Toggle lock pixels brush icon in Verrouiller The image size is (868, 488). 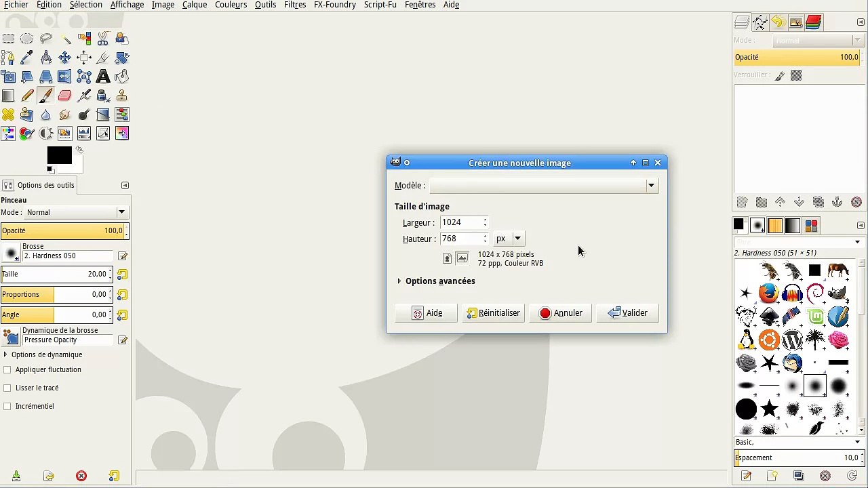pos(780,75)
